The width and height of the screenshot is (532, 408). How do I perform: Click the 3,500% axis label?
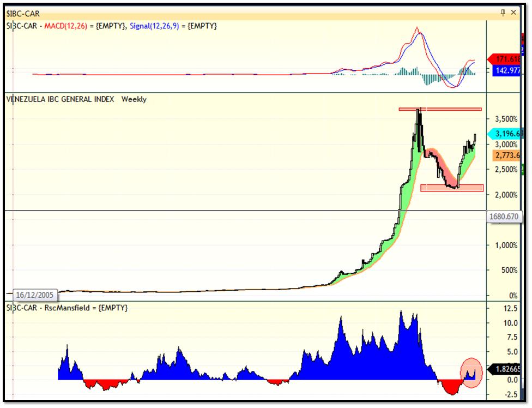506,119
